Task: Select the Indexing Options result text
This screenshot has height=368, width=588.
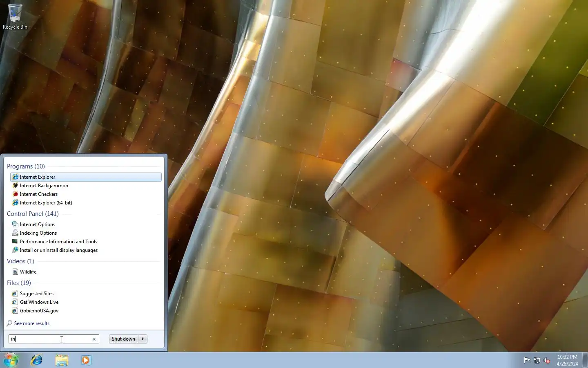Action: 38,233
